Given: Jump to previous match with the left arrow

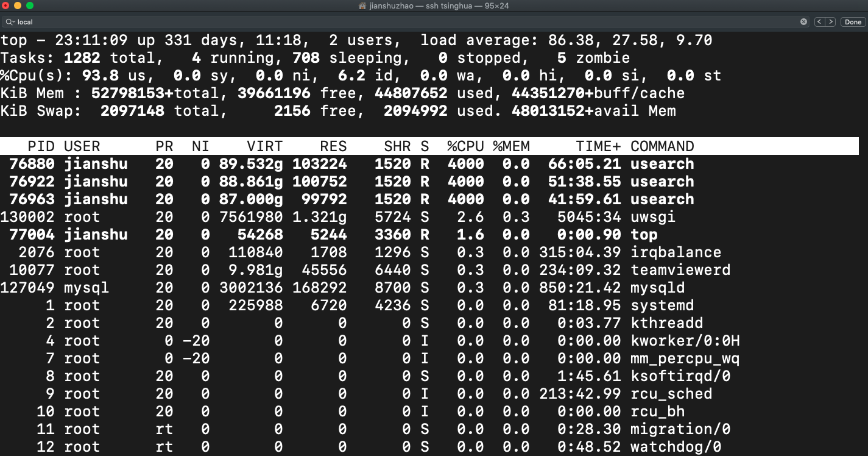Looking at the screenshot, I should (x=819, y=21).
